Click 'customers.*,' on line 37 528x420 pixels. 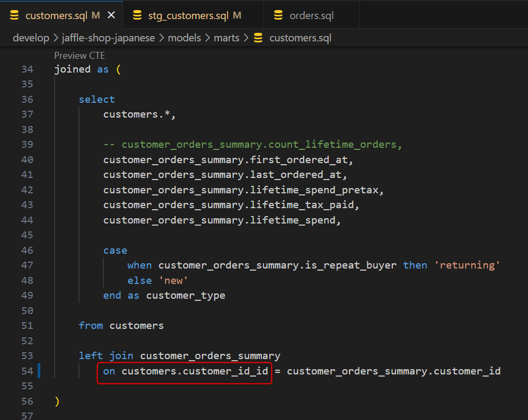pos(139,114)
